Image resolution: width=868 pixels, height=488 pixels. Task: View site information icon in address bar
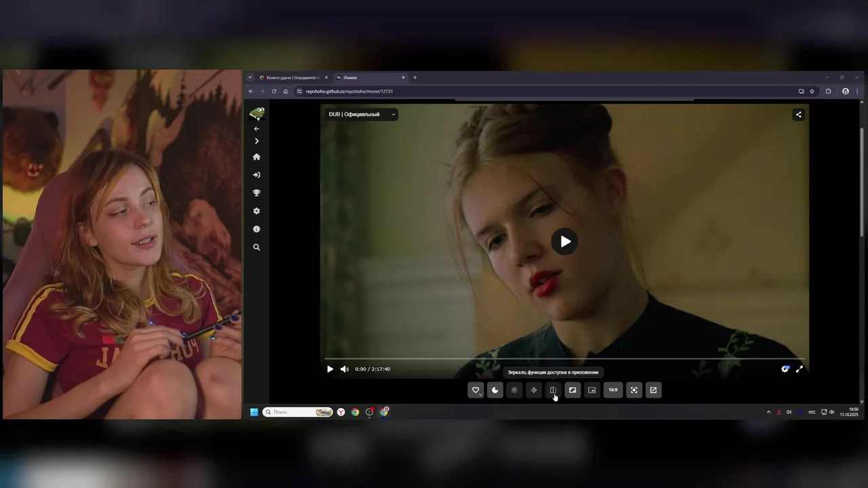[300, 91]
